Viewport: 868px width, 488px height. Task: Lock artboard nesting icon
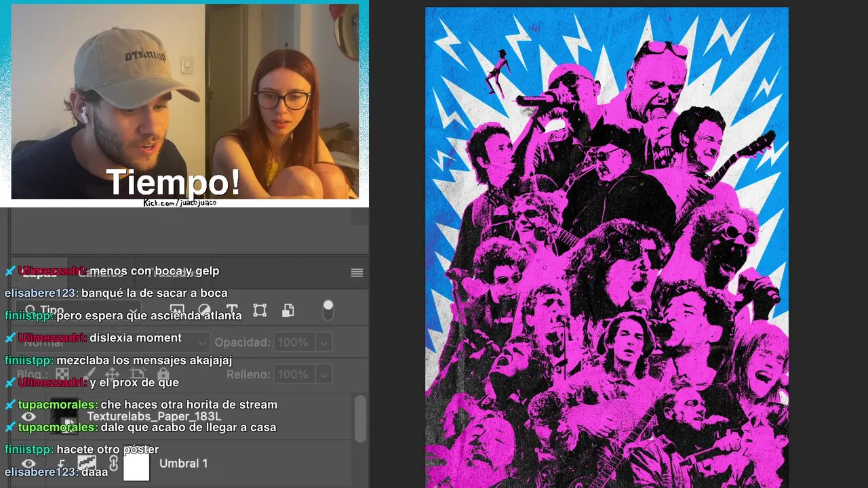[x=138, y=374]
